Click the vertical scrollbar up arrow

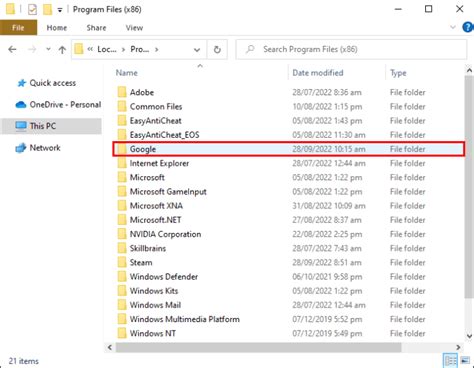click(x=469, y=70)
